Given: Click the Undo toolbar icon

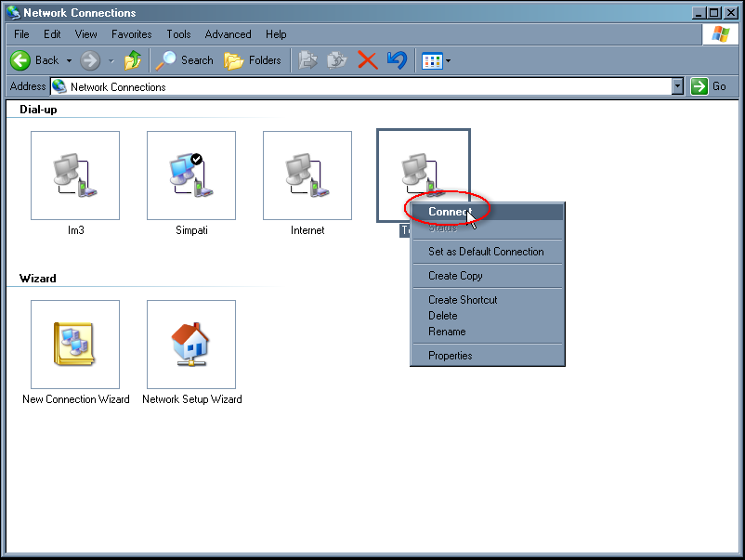Looking at the screenshot, I should tap(397, 60).
